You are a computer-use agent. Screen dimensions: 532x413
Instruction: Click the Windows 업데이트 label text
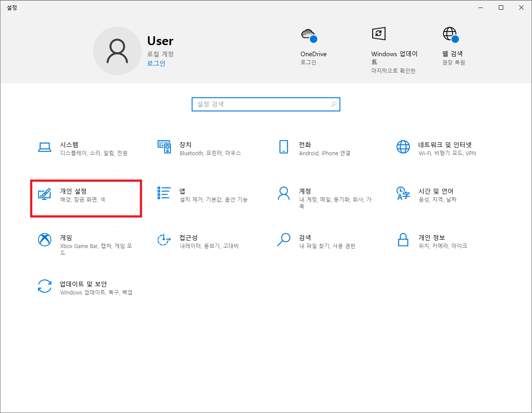point(394,58)
